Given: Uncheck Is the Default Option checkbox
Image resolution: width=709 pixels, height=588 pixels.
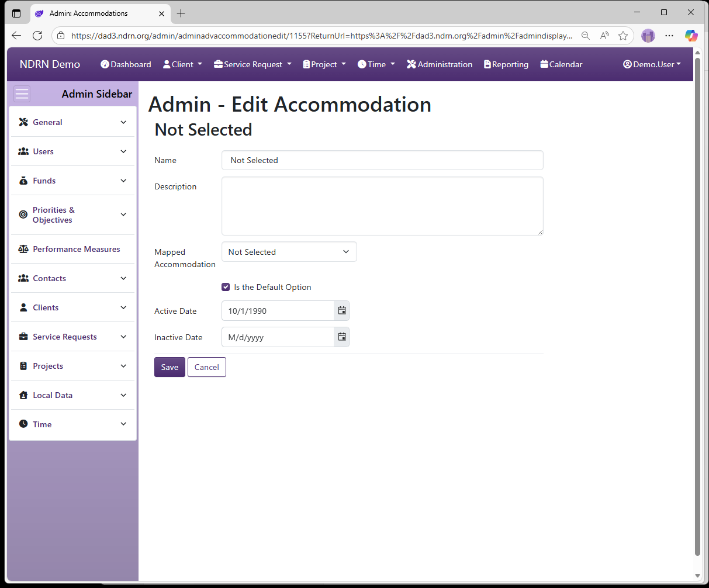Looking at the screenshot, I should 226,287.
